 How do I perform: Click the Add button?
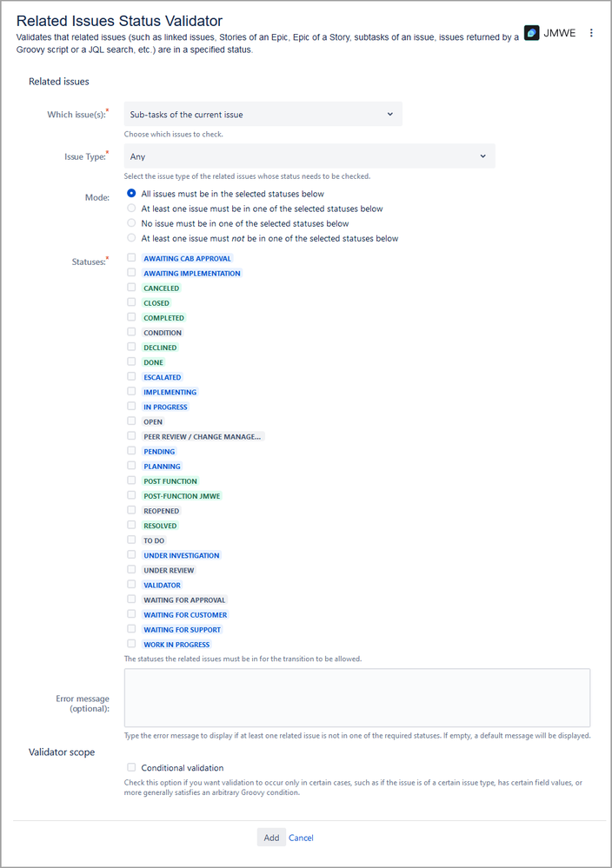point(271,837)
